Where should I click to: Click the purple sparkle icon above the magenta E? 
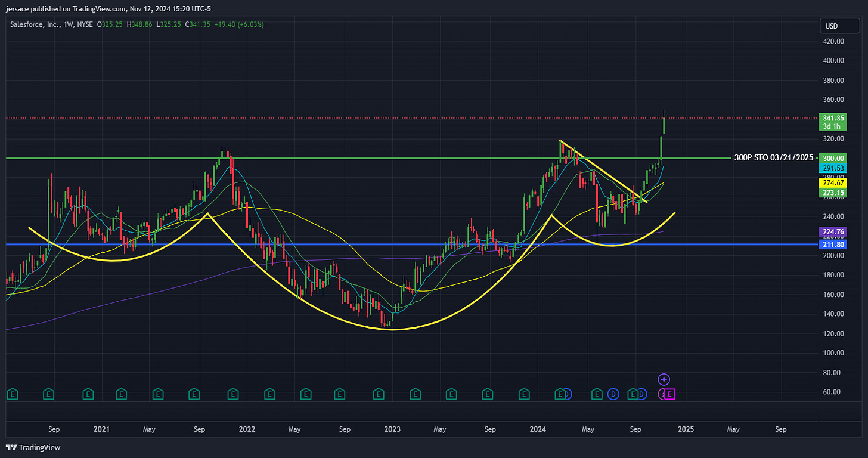point(664,379)
